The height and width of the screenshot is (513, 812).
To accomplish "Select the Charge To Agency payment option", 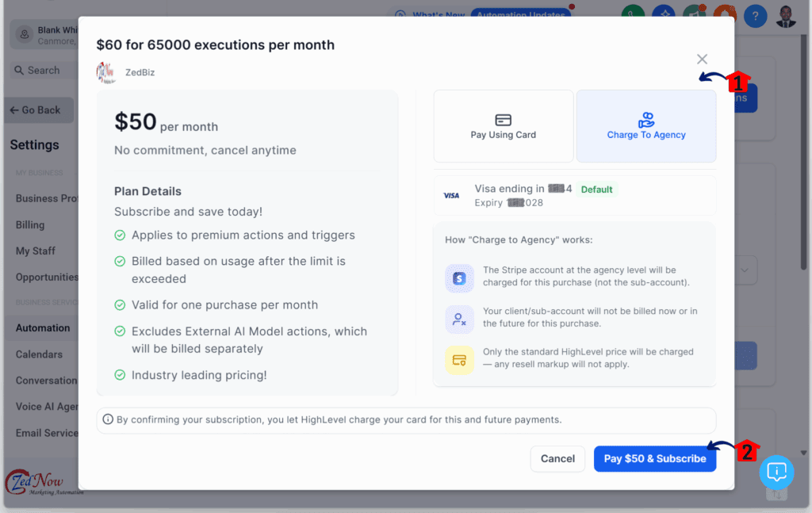I will [646, 125].
